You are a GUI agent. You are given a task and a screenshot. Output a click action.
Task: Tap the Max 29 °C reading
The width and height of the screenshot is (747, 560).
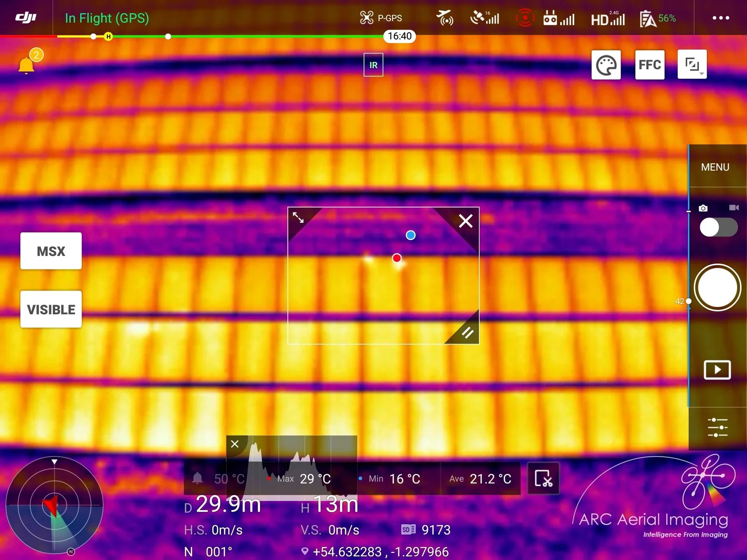click(x=299, y=479)
